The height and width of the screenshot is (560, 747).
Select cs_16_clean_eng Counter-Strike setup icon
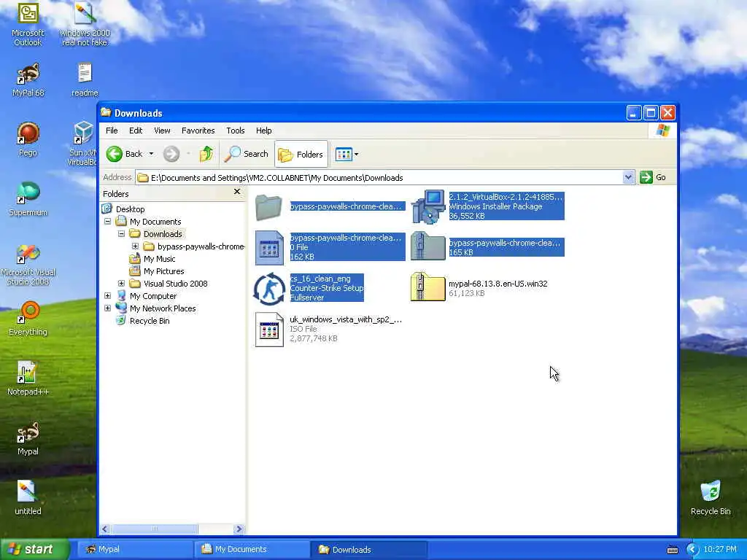(269, 288)
